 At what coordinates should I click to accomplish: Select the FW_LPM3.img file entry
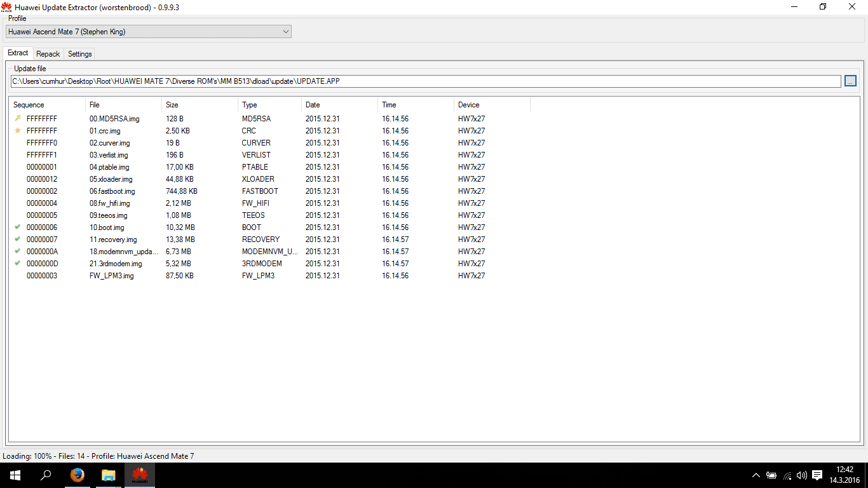pyautogui.click(x=112, y=276)
